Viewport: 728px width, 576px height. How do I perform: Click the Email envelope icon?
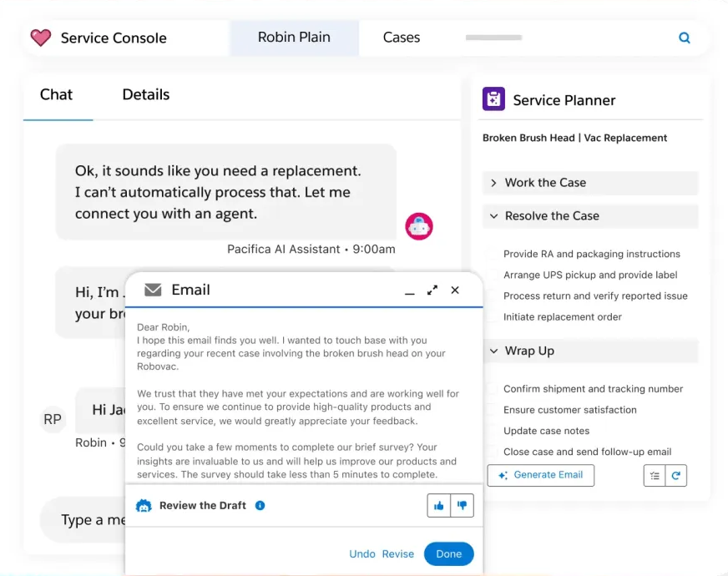pyautogui.click(x=153, y=291)
